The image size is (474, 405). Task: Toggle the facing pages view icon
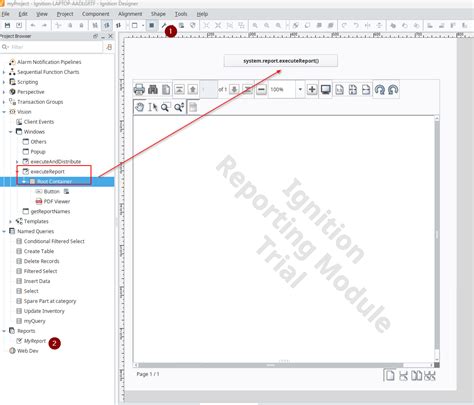coord(416,376)
